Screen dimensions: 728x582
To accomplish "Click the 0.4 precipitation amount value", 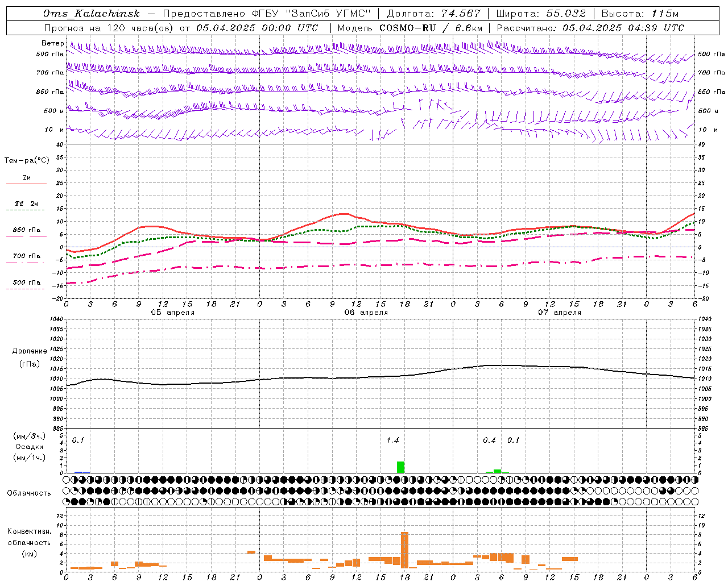I will coord(489,440).
